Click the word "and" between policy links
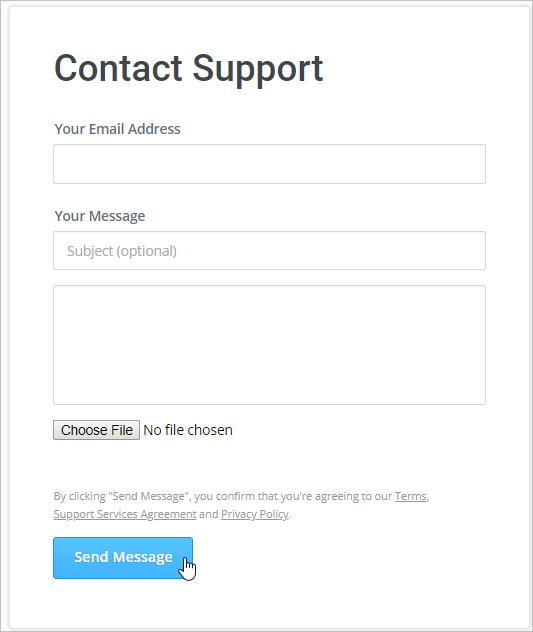Screen dimensions: 533x632 [208, 514]
